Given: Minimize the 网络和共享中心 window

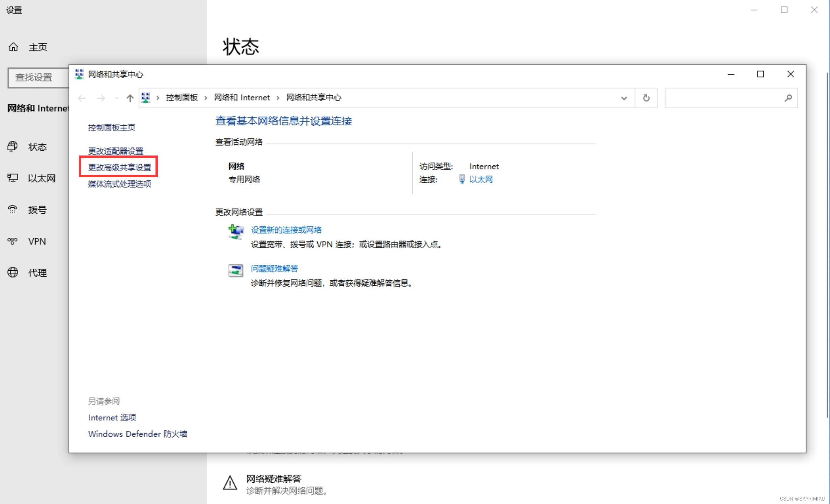Looking at the screenshot, I should pos(731,74).
